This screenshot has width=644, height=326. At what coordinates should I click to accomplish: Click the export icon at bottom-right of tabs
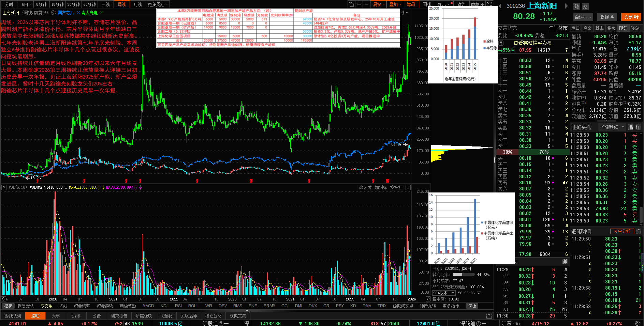(x=489, y=316)
